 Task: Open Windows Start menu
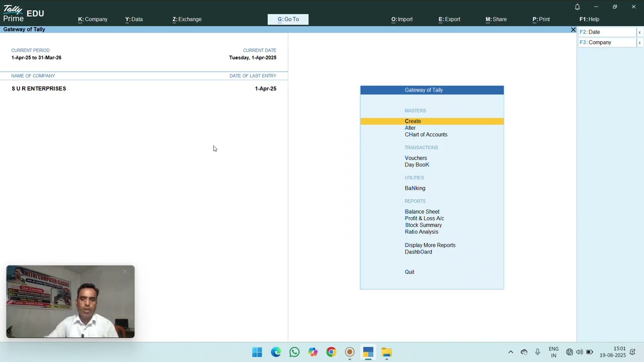coord(257,352)
